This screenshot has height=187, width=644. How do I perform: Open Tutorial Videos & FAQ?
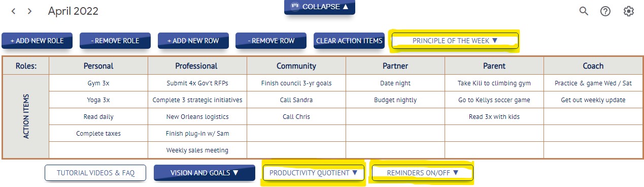pos(96,173)
